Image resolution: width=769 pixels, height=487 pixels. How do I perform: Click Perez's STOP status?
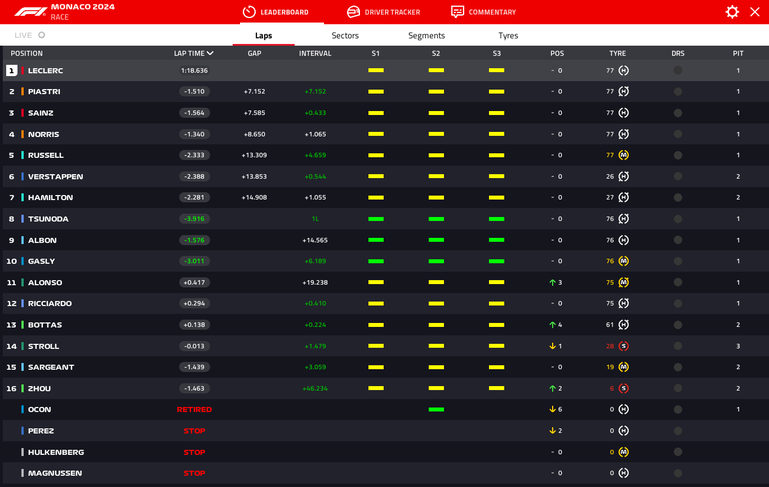[x=194, y=431]
